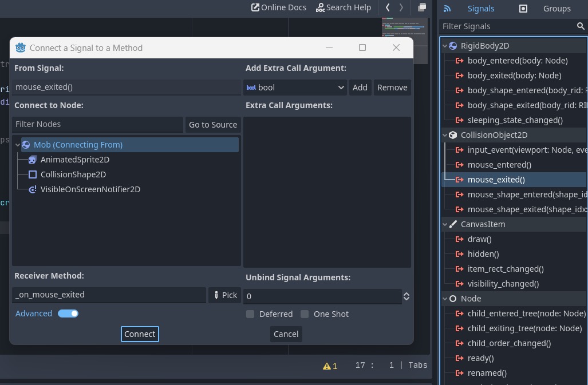Click Pick receiver method button

click(225, 296)
